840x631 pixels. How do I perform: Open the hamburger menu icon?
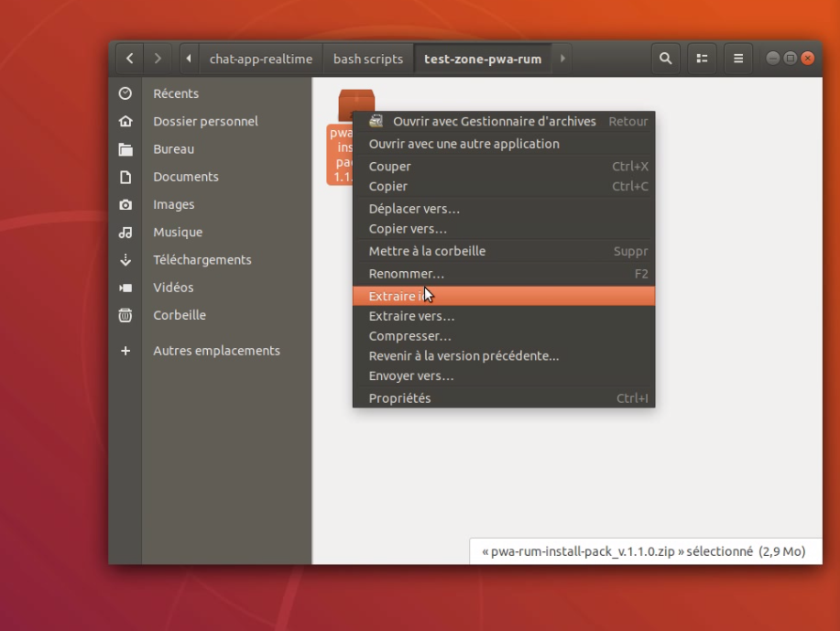click(737, 59)
